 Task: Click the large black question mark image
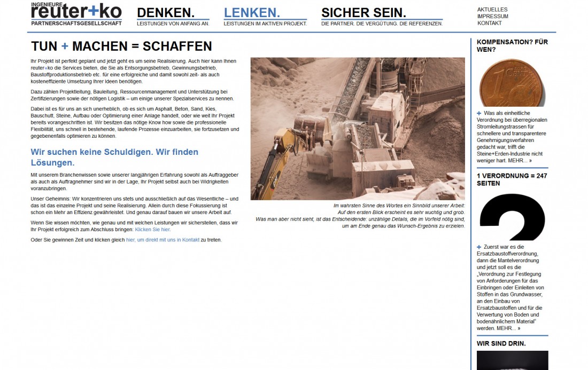[512, 216]
